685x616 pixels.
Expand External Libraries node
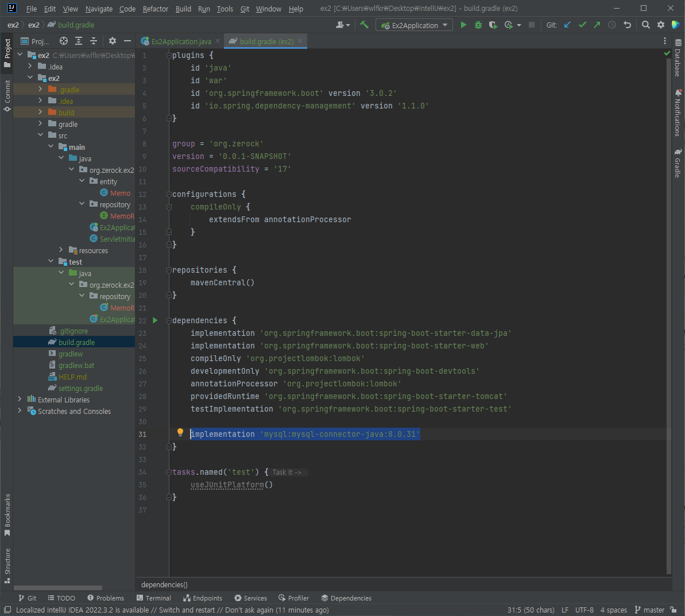[20, 399]
